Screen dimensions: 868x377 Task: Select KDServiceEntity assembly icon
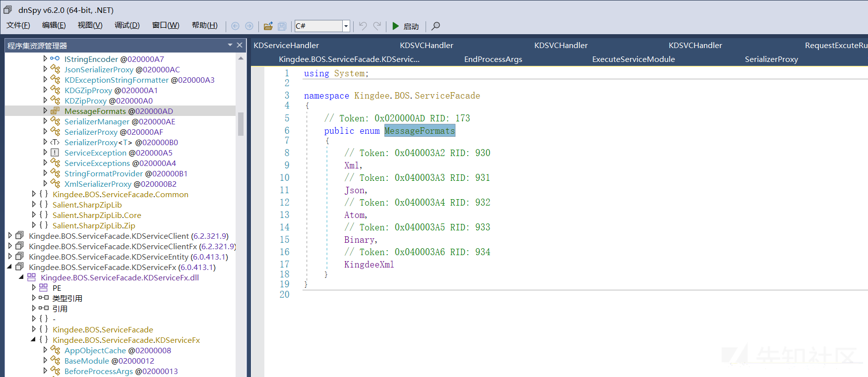tap(19, 257)
